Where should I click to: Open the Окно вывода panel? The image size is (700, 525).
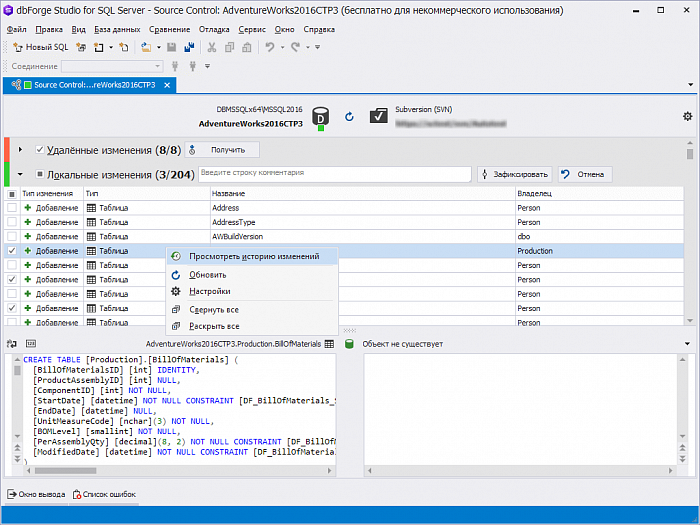pyautogui.click(x=36, y=495)
